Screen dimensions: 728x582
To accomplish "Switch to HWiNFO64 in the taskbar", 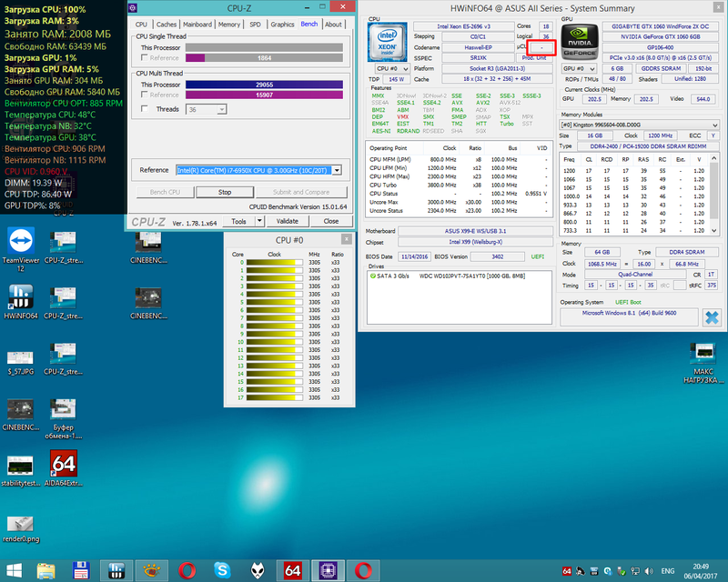I will tap(116, 571).
